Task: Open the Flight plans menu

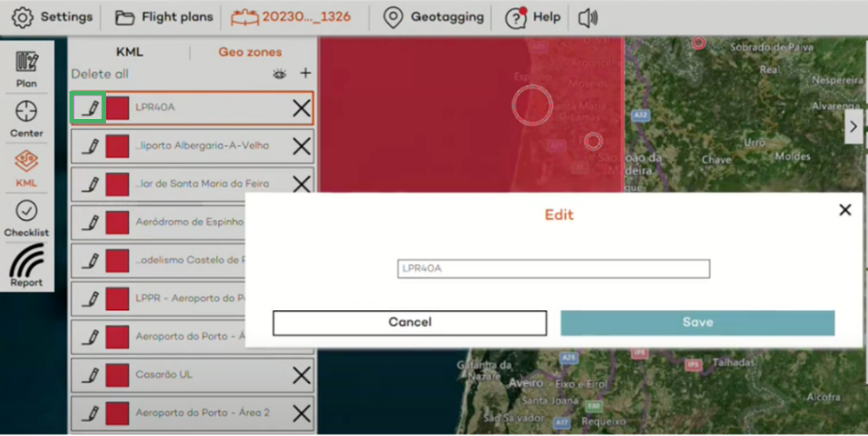Action: 164,17
